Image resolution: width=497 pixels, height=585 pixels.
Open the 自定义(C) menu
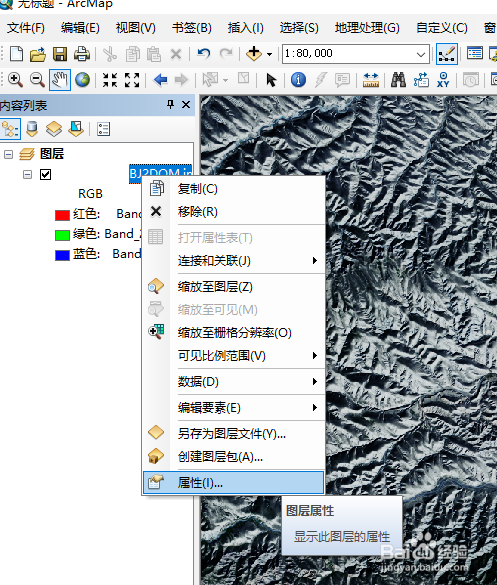(442, 28)
